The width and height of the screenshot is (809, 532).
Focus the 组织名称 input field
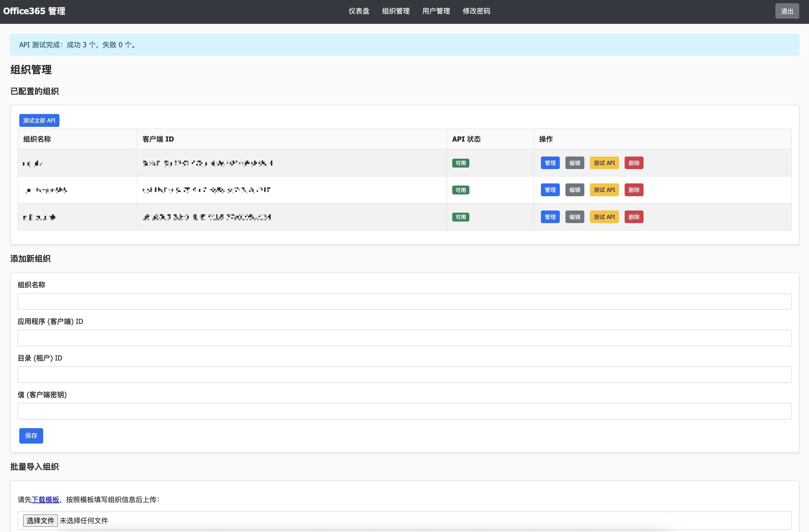point(404,301)
